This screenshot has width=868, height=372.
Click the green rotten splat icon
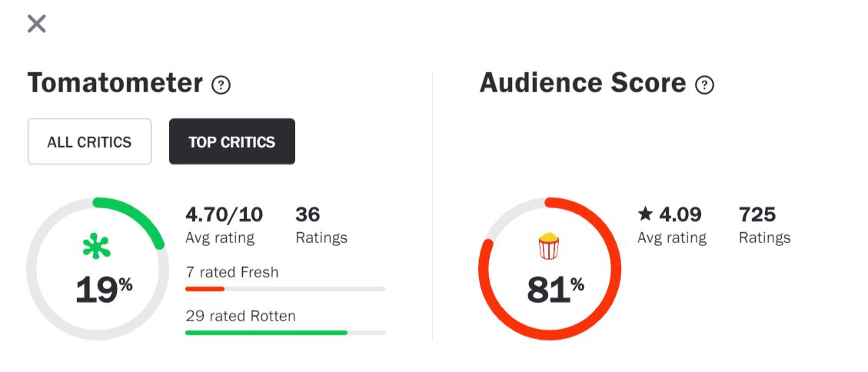click(97, 246)
